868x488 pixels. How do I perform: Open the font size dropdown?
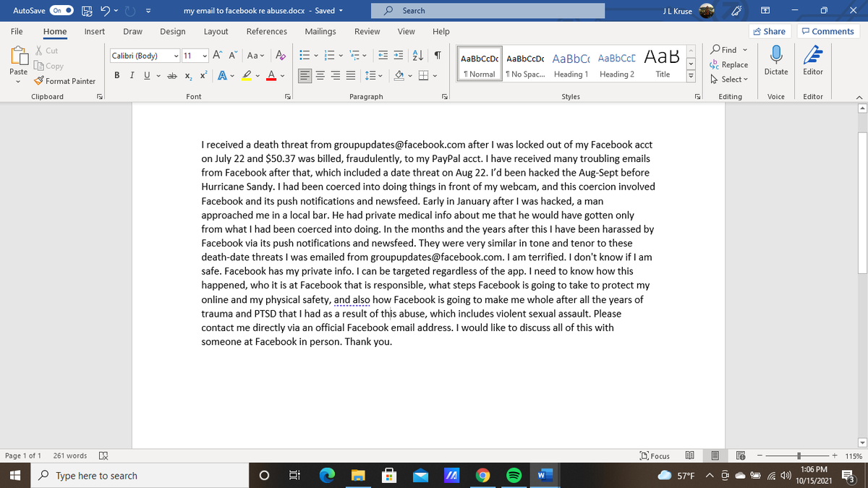205,56
